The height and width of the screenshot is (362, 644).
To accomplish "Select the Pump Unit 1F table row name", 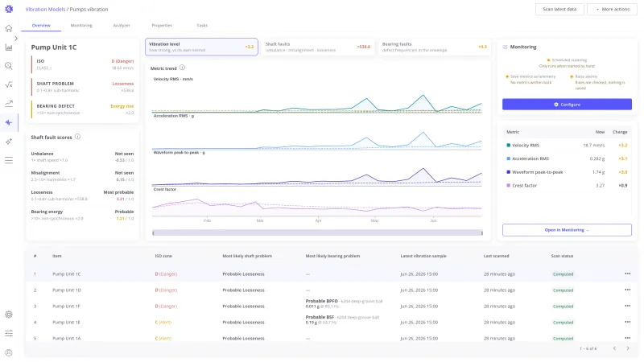I will pyautogui.click(x=66, y=306).
